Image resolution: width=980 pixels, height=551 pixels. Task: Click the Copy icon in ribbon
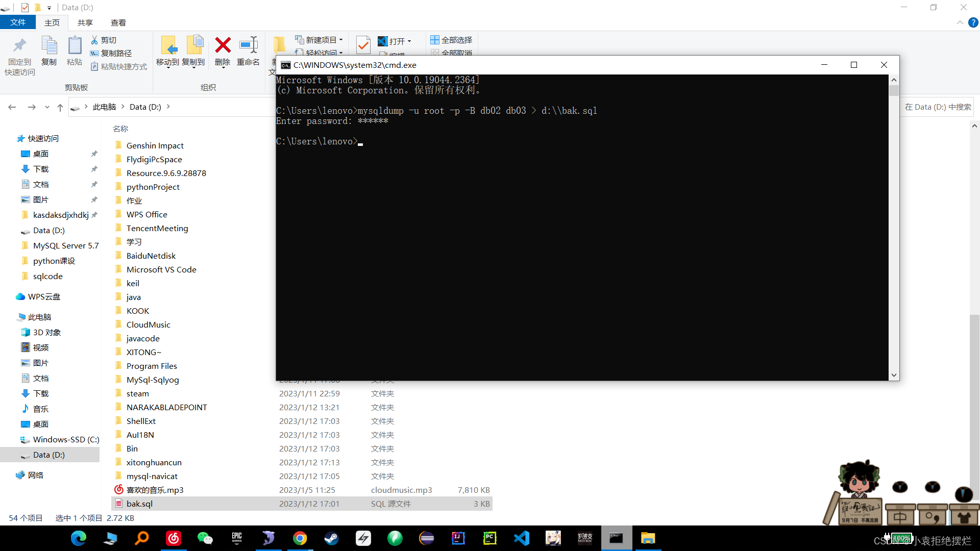(x=49, y=51)
